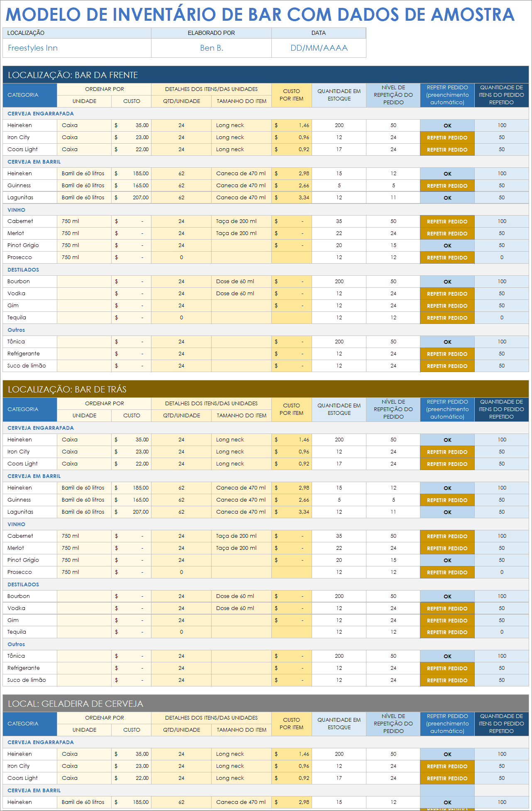The width and height of the screenshot is (532, 811).
Task: Click CUSTO POR ITEM header in Bar de Trás table
Action: (292, 409)
